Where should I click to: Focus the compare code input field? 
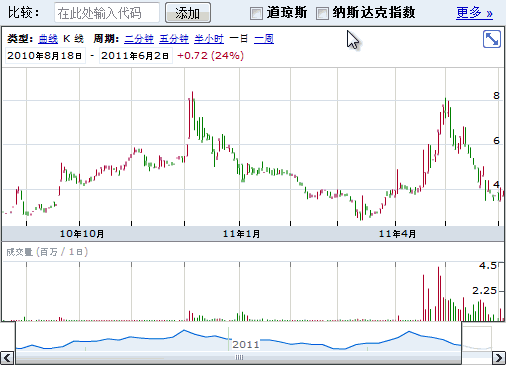[x=107, y=13]
